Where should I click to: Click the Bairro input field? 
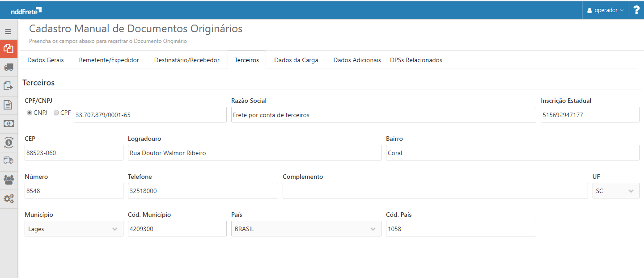click(x=513, y=153)
